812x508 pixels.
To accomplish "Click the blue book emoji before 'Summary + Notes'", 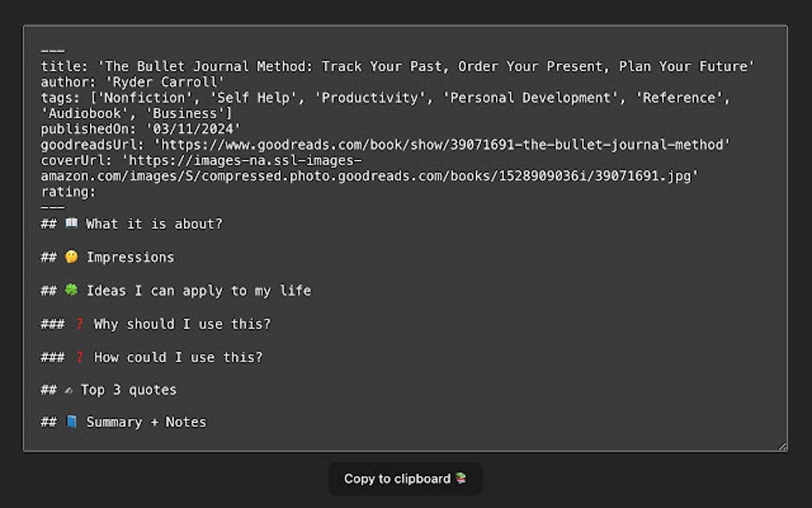I will click(72, 422).
